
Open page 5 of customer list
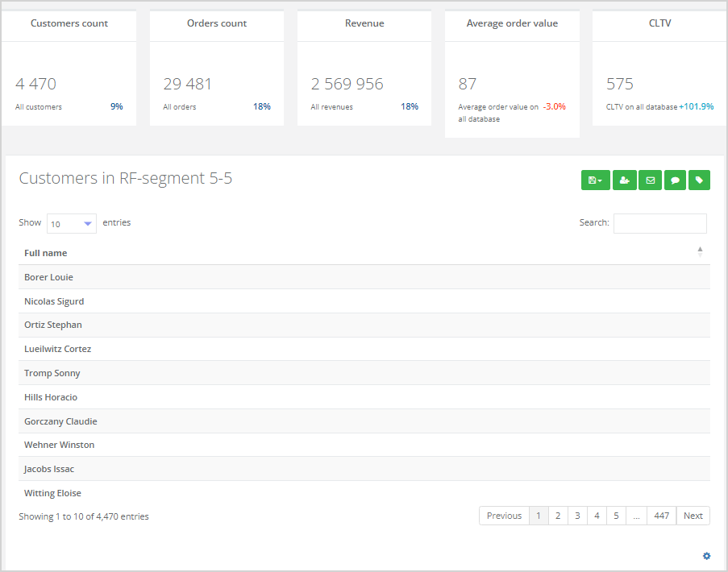coord(616,516)
